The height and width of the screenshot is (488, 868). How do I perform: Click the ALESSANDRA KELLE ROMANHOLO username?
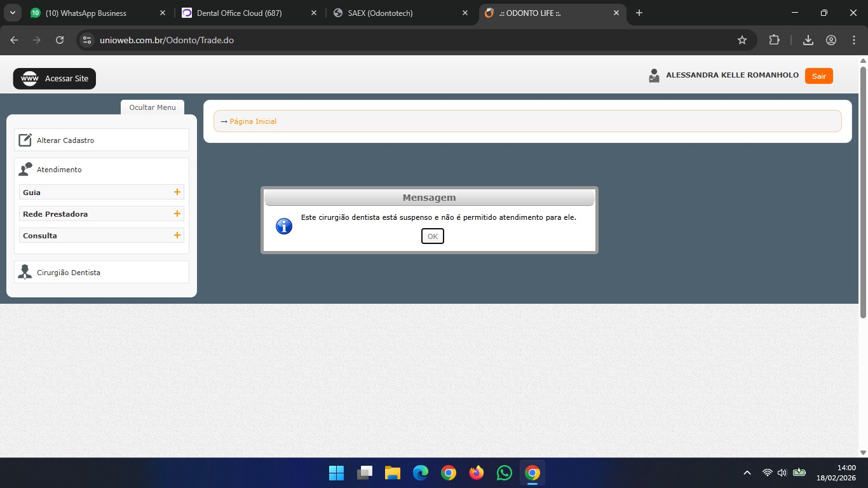(x=732, y=75)
